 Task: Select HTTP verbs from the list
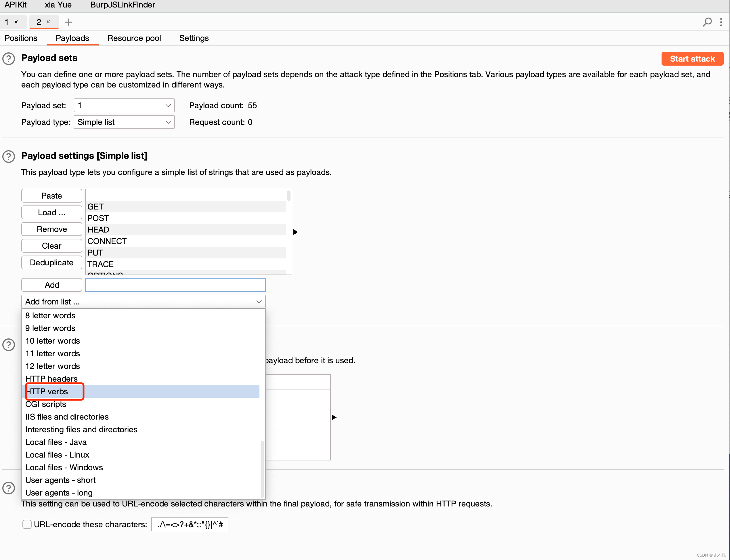[x=47, y=391]
